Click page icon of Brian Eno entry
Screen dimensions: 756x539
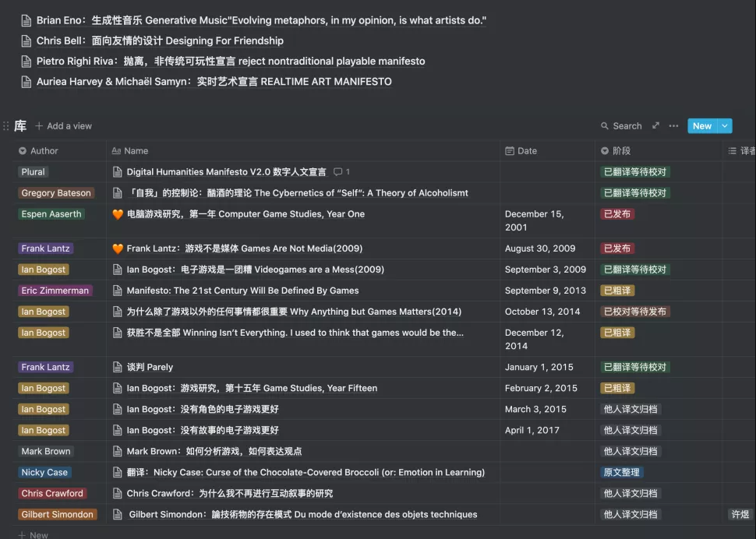coord(26,21)
